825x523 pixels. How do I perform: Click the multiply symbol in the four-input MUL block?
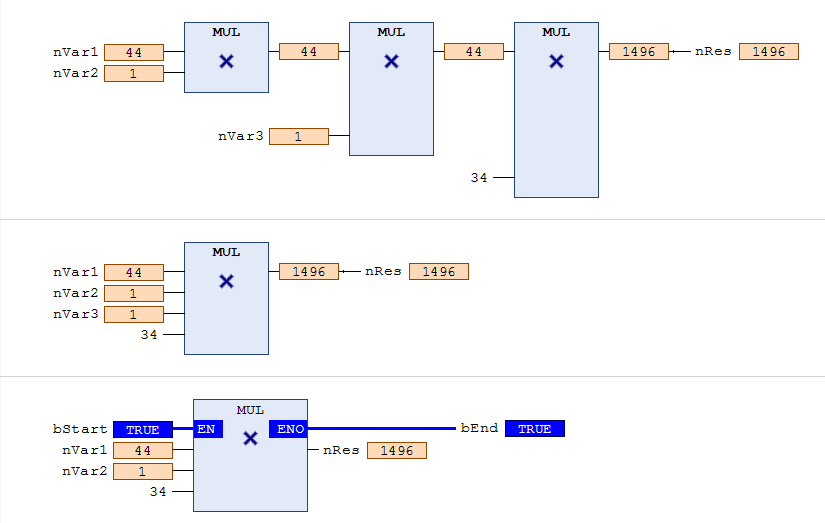point(226,281)
